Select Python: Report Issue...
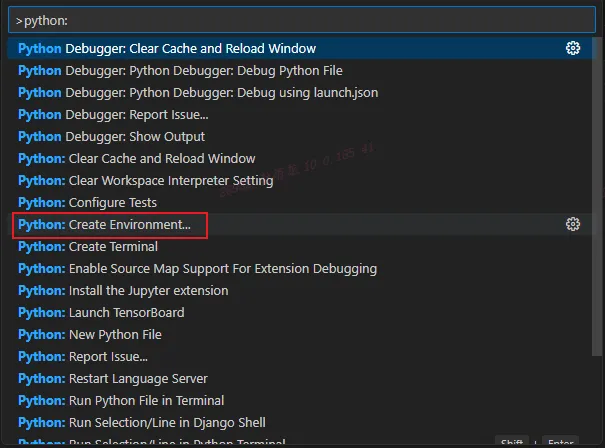 [x=299, y=357]
